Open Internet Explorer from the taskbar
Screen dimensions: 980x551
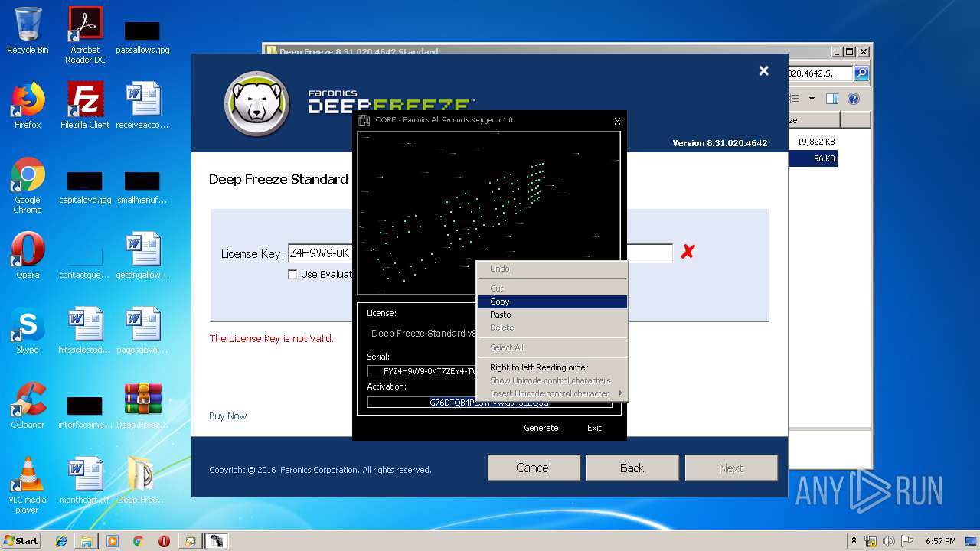tap(61, 541)
